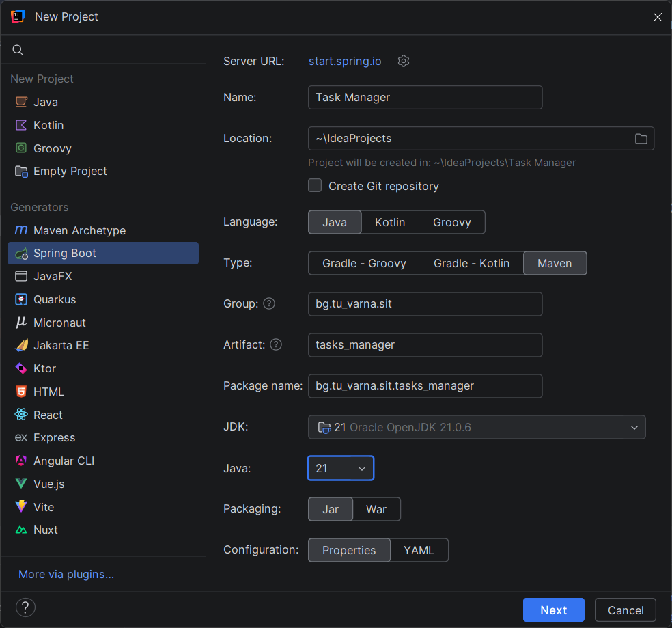The width and height of the screenshot is (672, 628).
Task: Set project type to Gradle - Kotlin
Action: [x=471, y=263]
